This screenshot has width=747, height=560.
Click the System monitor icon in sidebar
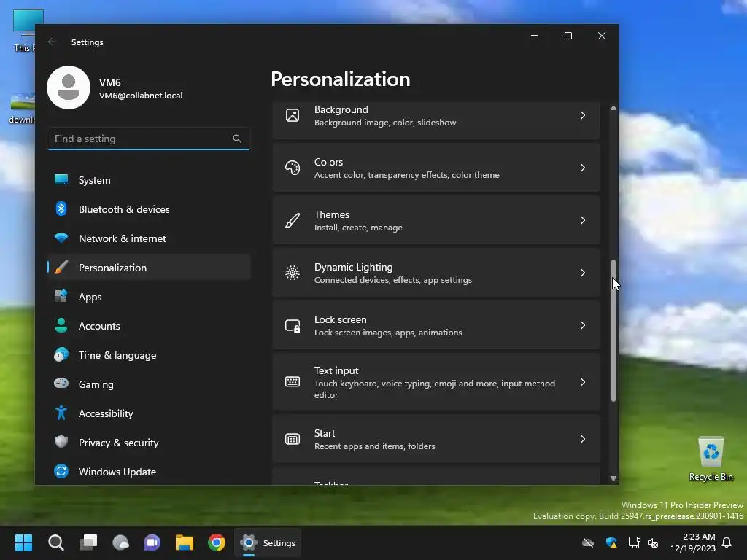click(x=61, y=179)
